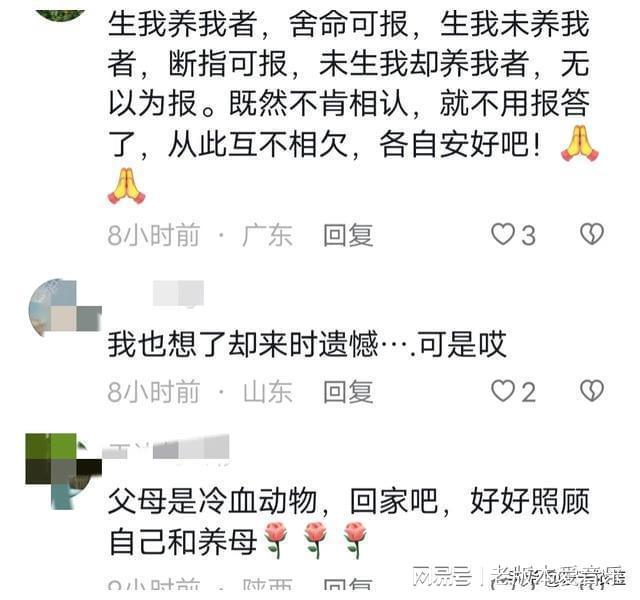The width and height of the screenshot is (640, 600).
Task: Open avatar of the 我也想了却来时遗憾 commenter
Action: (64, 308)
